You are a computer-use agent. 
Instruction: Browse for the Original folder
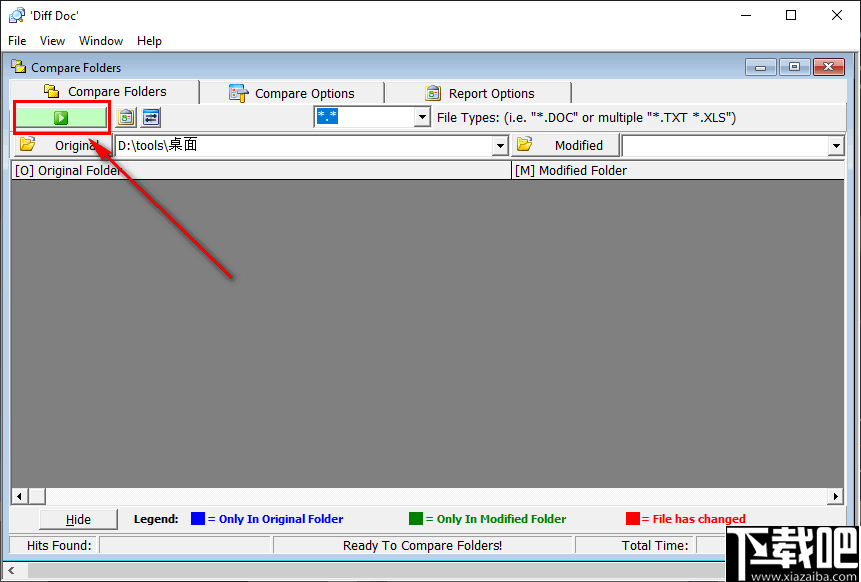coord(63,145)
